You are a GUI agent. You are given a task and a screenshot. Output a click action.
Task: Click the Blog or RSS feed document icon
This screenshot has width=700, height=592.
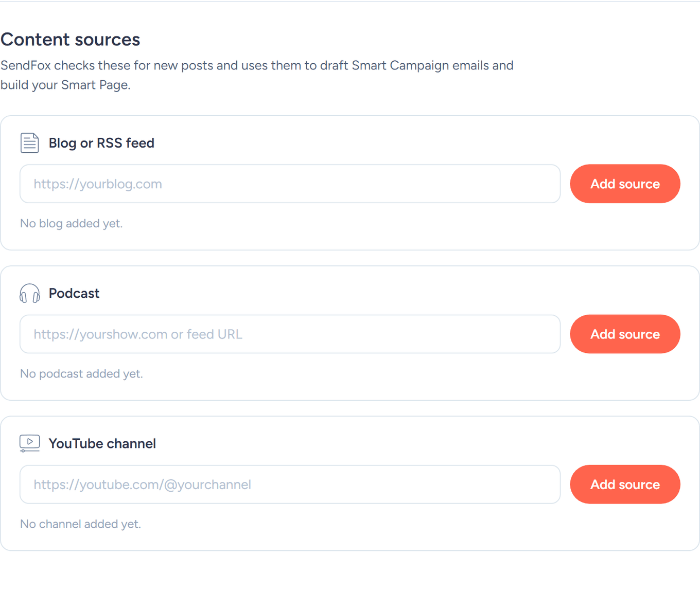(29, 143)
